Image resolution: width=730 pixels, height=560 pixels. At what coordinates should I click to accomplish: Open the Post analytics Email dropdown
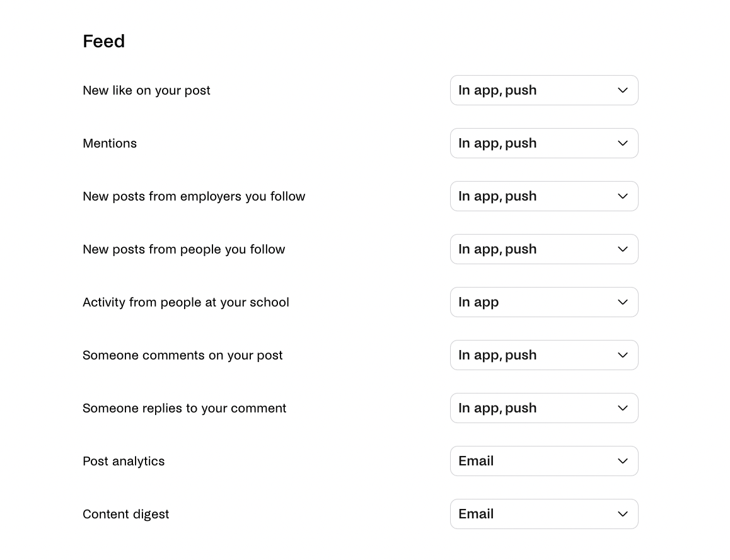coord(544,461)
